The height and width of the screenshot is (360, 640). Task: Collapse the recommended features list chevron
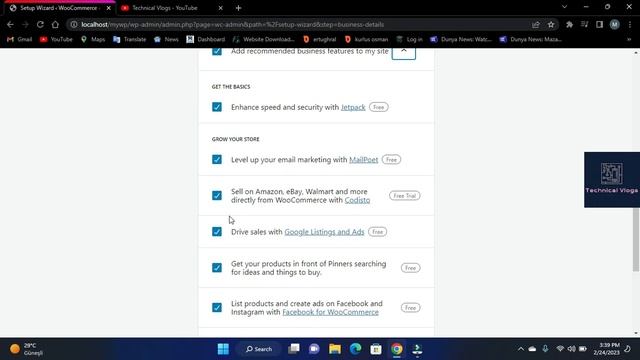(x=404, y=52)
